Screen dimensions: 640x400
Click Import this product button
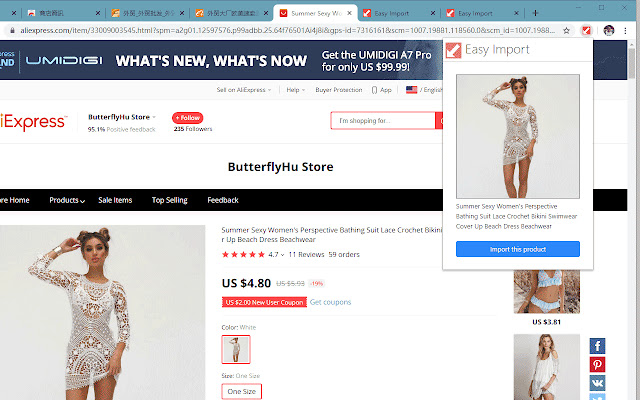pos(518,249)
